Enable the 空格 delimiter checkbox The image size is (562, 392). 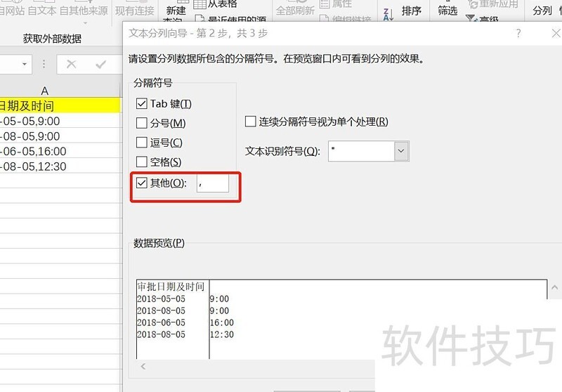pyautogui.click(x=142, y=162)
